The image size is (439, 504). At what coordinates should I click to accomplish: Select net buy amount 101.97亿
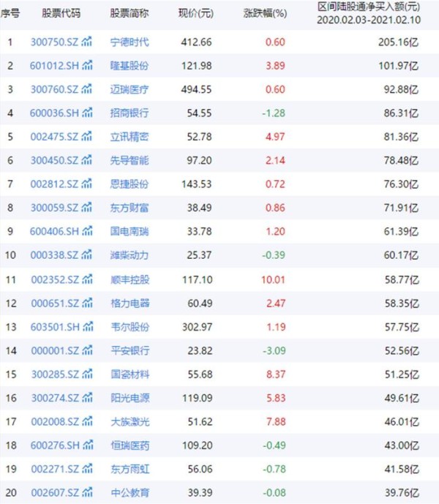[x=399, y=66]
